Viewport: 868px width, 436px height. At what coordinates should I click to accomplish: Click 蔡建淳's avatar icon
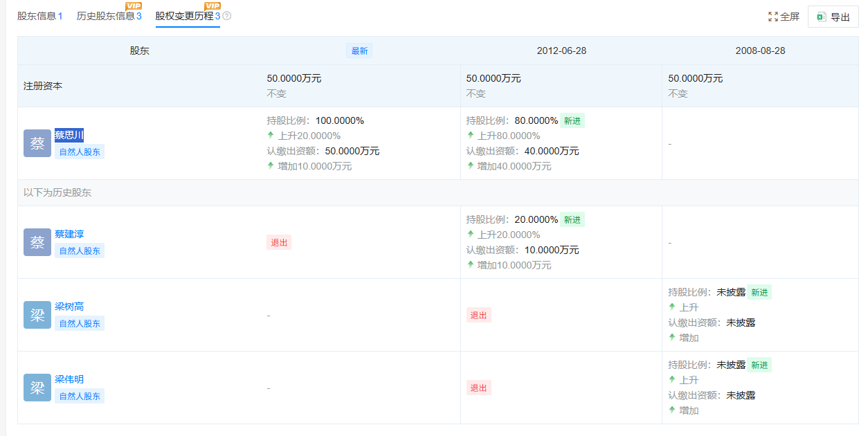(x=37, y=242)
